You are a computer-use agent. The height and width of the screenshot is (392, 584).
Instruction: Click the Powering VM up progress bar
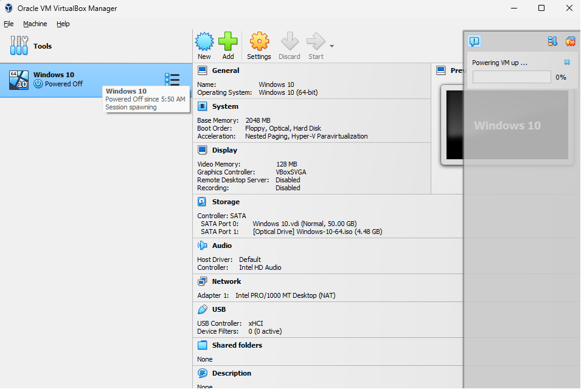click(512, 77)
